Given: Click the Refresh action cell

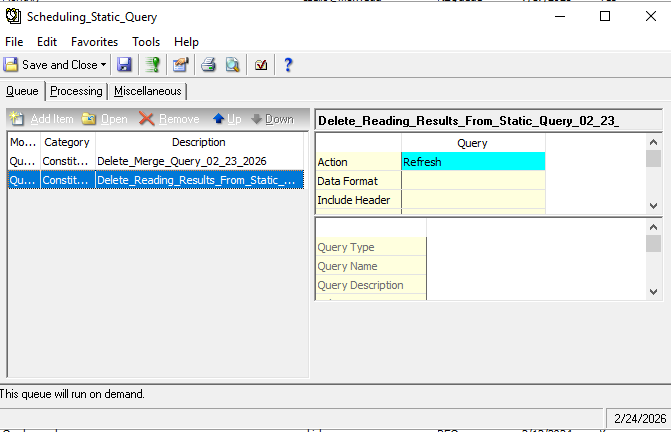Looking at the screenshot, I should [473, 162].
